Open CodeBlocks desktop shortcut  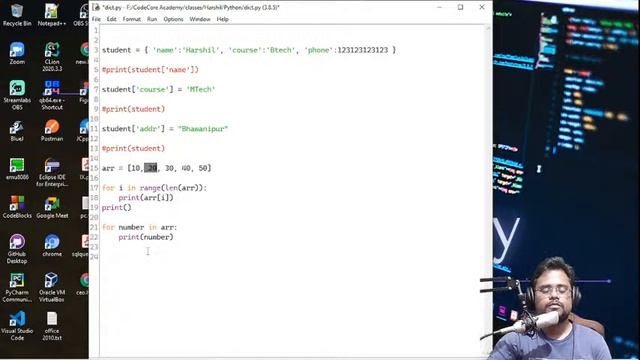(17, 207)
